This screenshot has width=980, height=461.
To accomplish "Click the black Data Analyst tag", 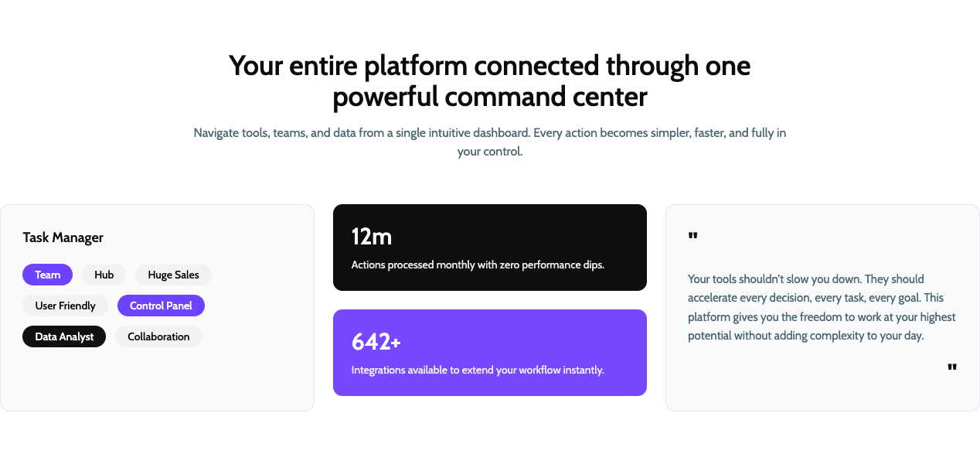I will (x=64, y=336).
